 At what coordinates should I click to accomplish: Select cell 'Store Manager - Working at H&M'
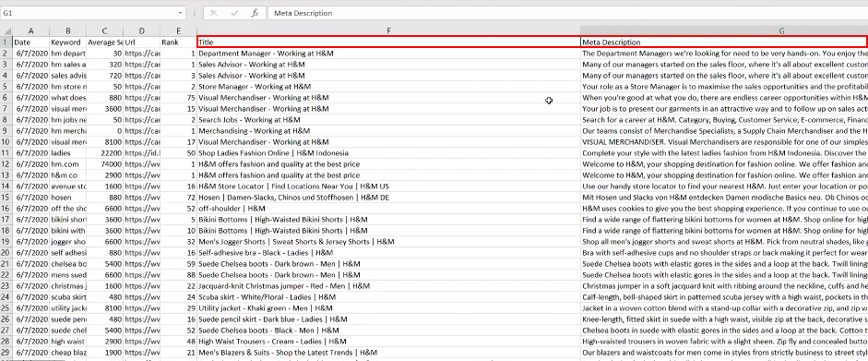[388, 87]
